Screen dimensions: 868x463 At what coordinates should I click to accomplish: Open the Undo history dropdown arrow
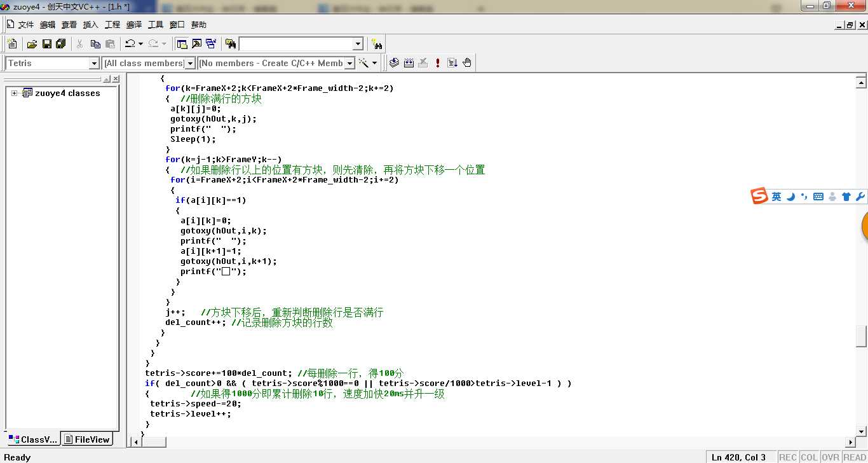point(140,44)
